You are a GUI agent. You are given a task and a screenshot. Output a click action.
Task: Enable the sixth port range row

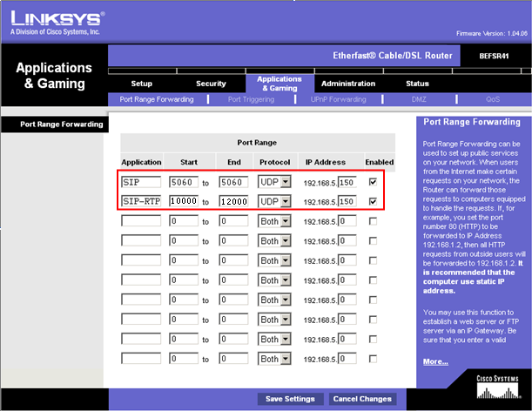[x=373, y=280]
